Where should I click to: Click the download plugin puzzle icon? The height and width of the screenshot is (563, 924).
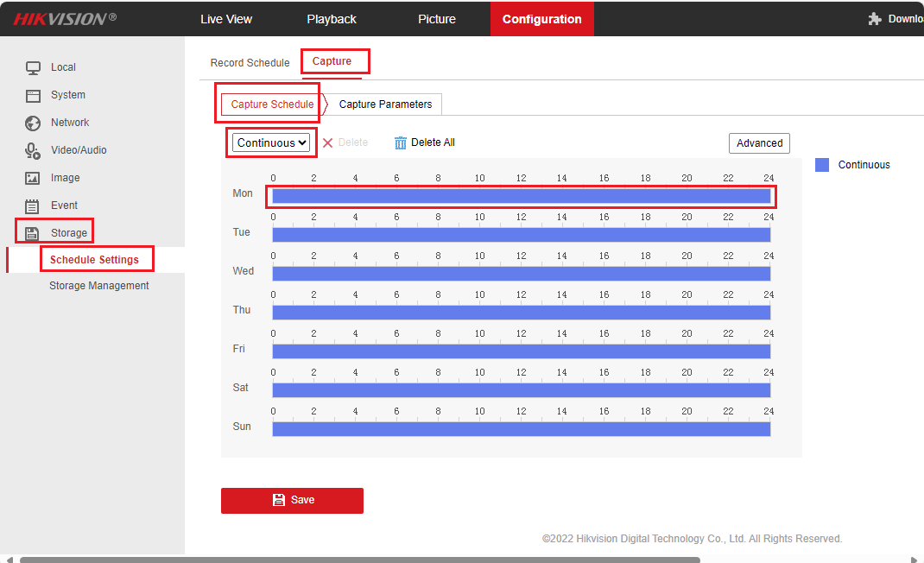(x=875, y=19)
